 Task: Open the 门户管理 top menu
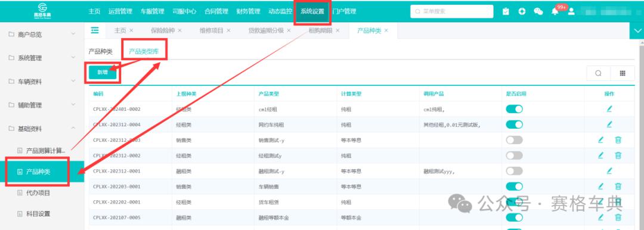(x=344, y=11)
